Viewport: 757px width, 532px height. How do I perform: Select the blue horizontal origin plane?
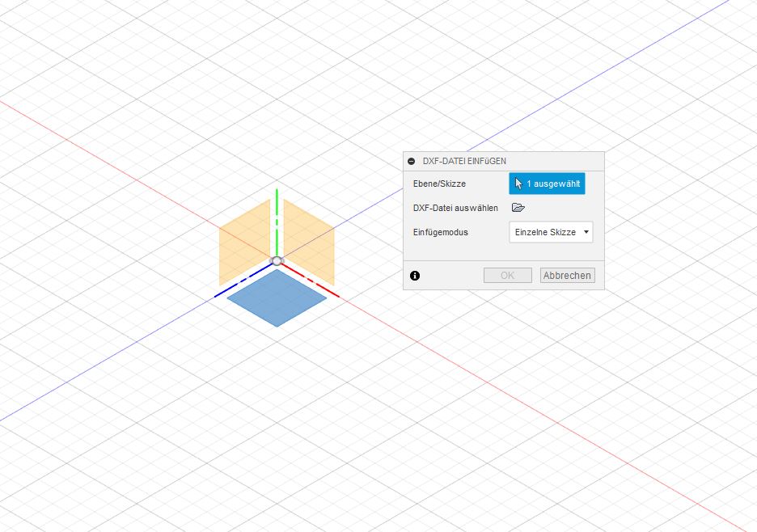click(277, 298)
